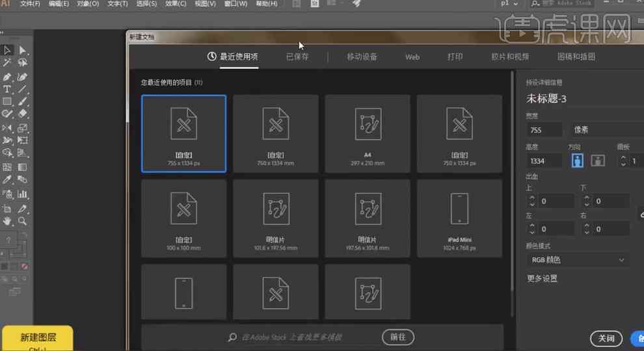Switch to the 打印 tab
644x351 pixels.
[x=455, y=57]
